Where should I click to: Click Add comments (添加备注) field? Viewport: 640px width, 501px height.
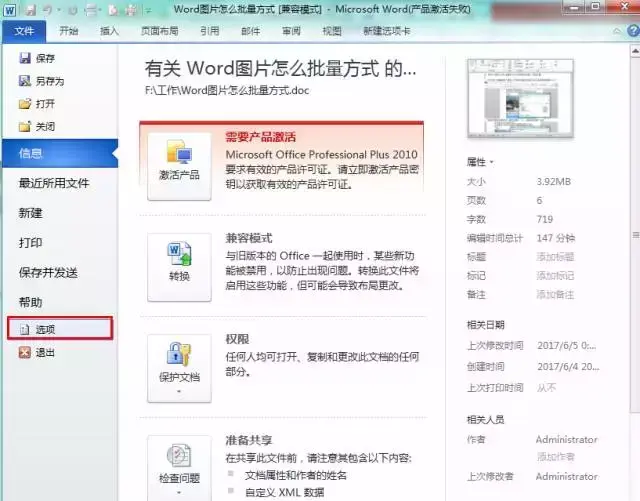click(x=555, y=294)
